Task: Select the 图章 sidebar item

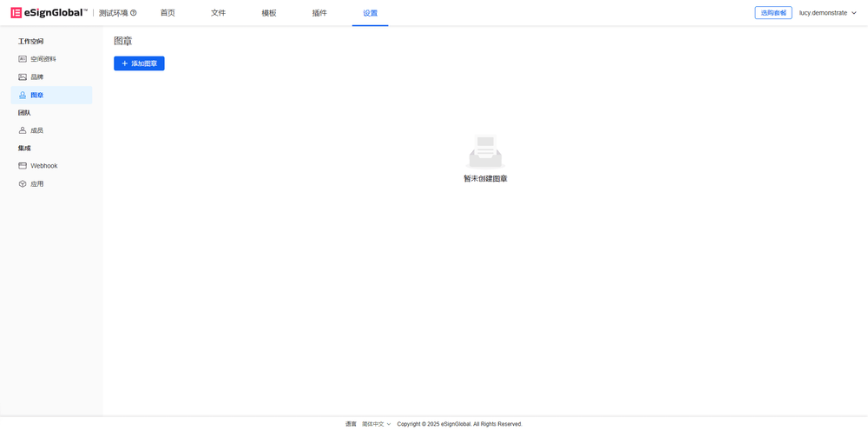Action: click(36, 96)
